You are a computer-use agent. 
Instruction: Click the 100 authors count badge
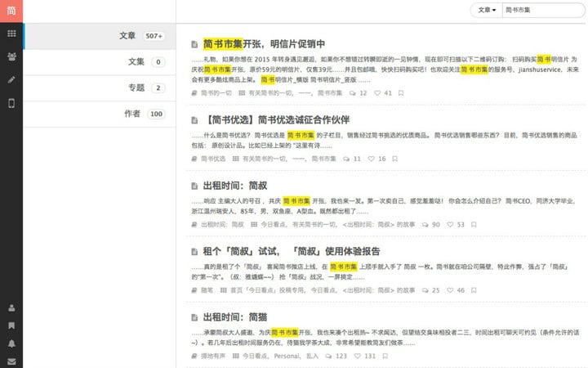(156, 114)
